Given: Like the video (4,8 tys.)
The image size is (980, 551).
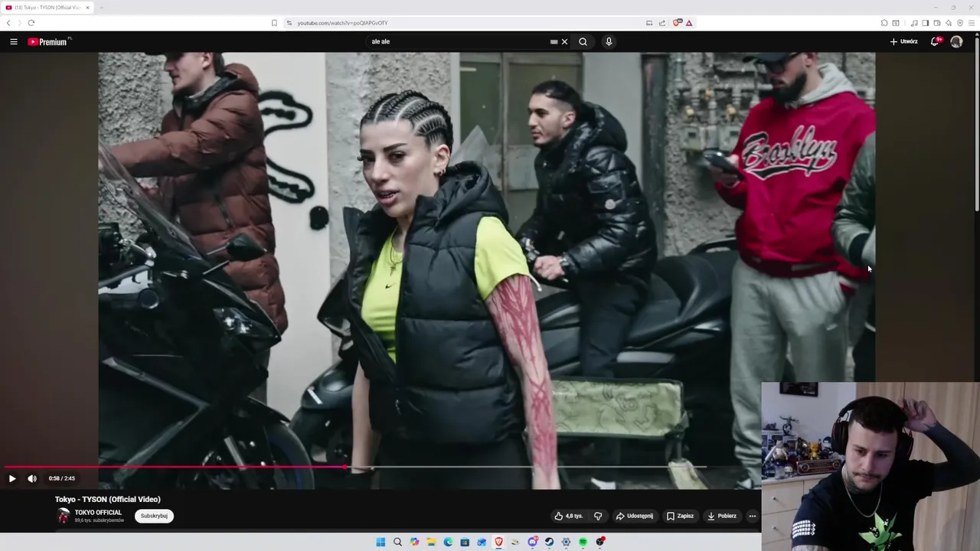Looking at the screenshot, I should coord(569,516).
